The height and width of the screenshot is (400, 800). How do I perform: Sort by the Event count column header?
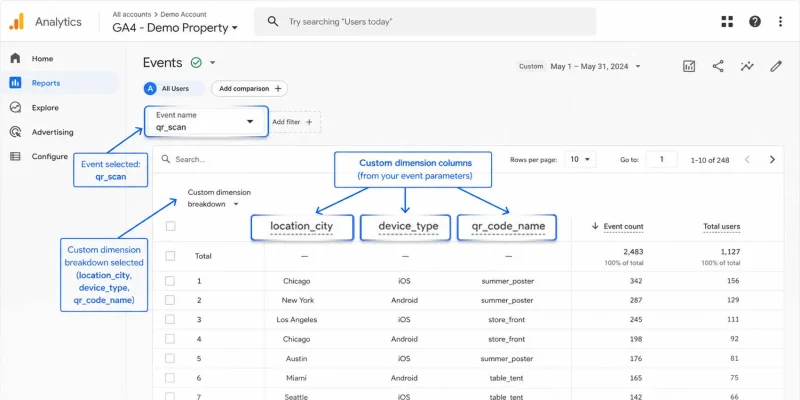623,227
